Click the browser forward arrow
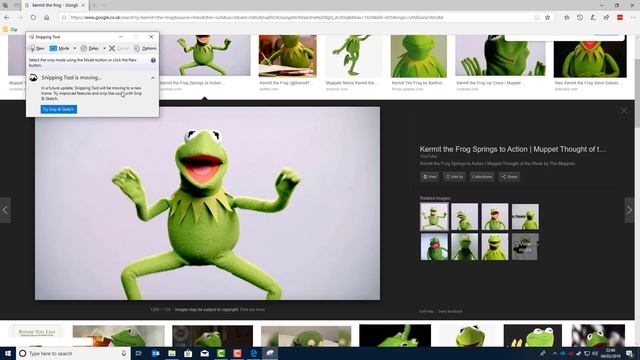640x360 pixels. pos(20,18)
